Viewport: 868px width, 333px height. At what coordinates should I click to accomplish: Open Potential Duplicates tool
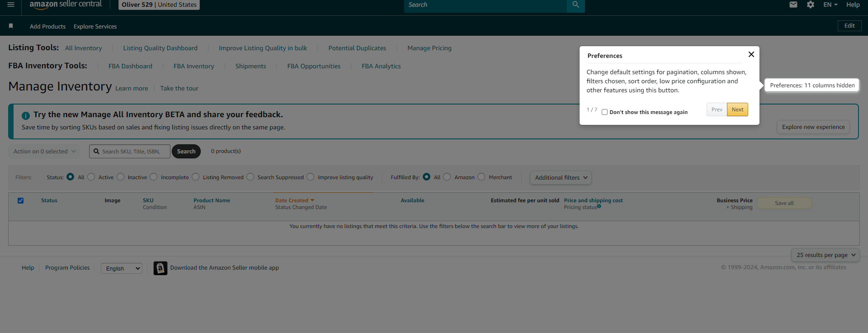[357, 48]
